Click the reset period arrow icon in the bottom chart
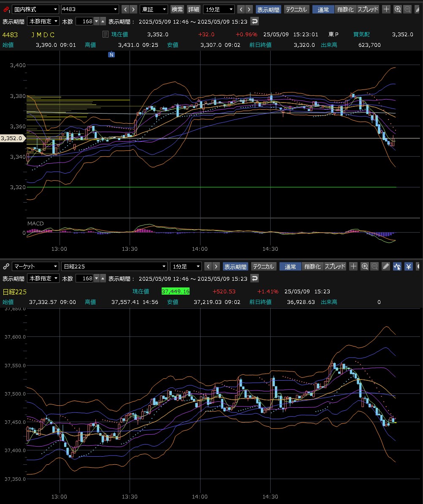 (x=255, y=278)
